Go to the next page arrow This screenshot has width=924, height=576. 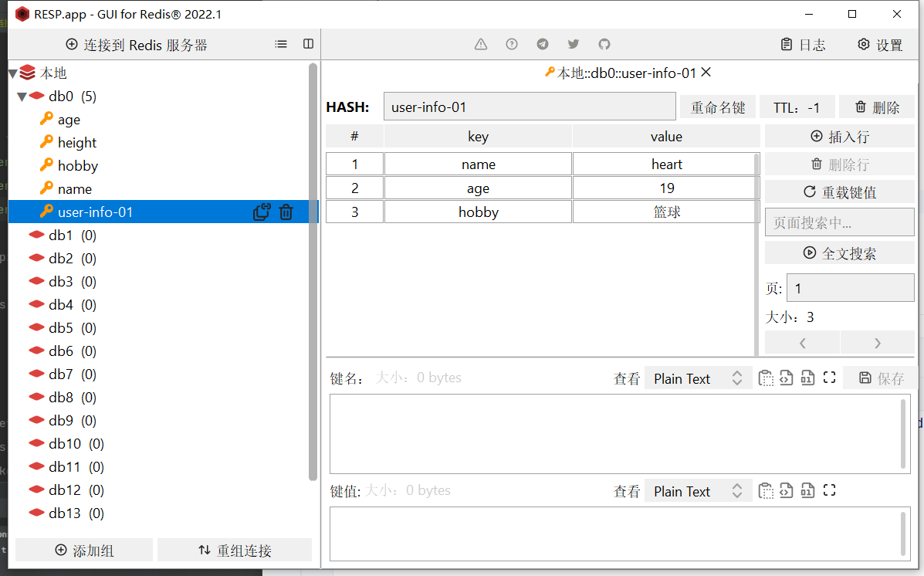[x=878, y=343]
